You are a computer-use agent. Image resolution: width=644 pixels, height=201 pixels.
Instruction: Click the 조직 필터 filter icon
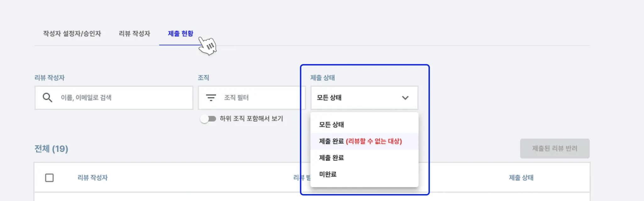pos(211,98)
